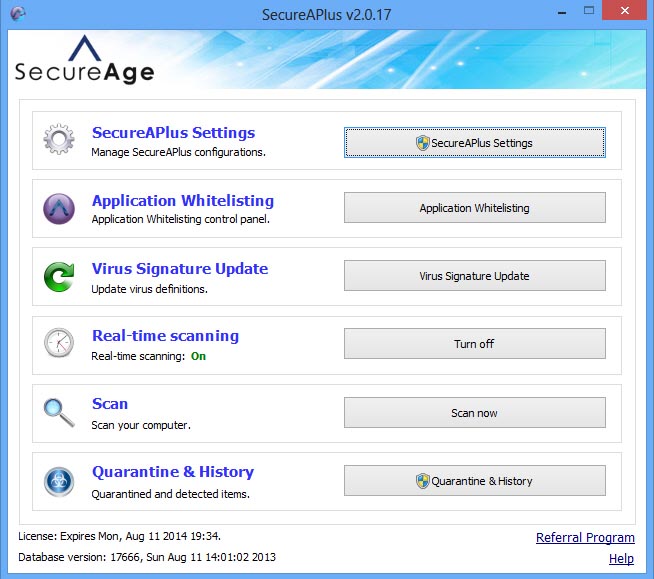Click the clock icon for Real-time scanning
Viewport: 654px width, 579px height.
coord(59,344)
